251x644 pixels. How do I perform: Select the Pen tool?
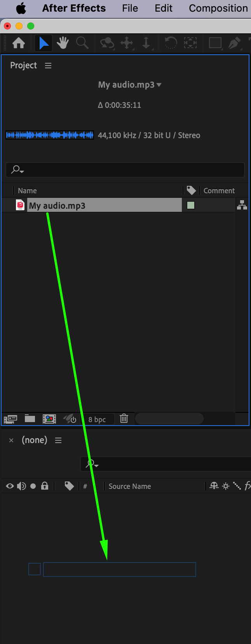[234, 43]
